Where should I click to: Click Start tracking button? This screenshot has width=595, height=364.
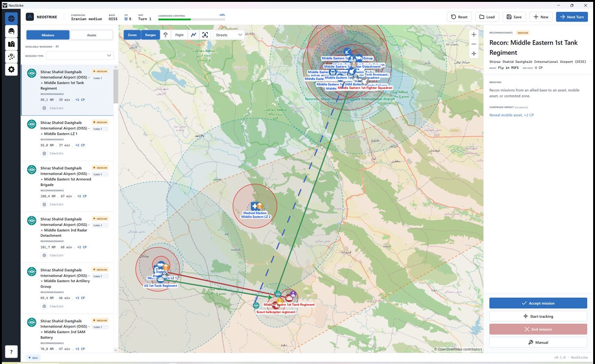tap(538, 316)
